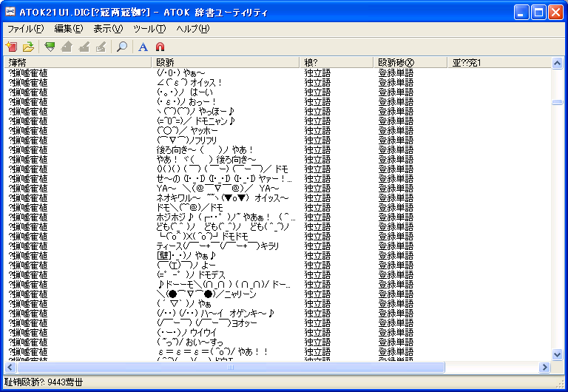This screenshot has width=568, height=392.
Task: Click the blue letter A toolbar icon
Action: click(143, 47)
